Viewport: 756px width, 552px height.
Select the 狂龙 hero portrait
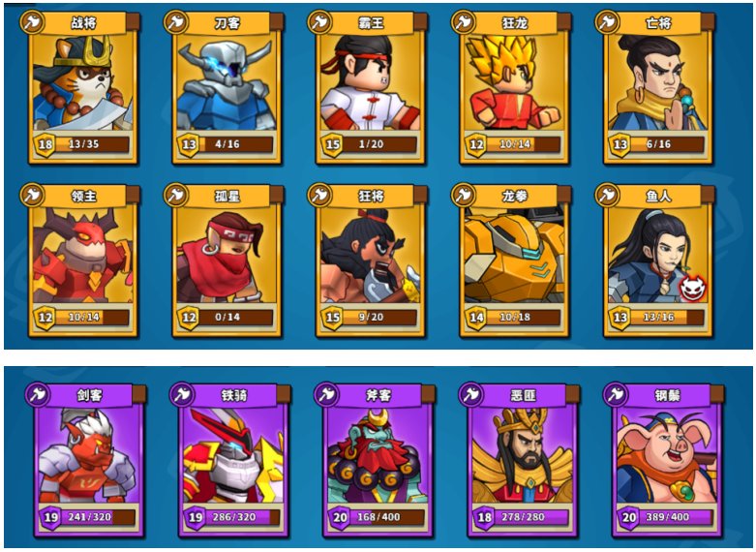pos(514,82)
